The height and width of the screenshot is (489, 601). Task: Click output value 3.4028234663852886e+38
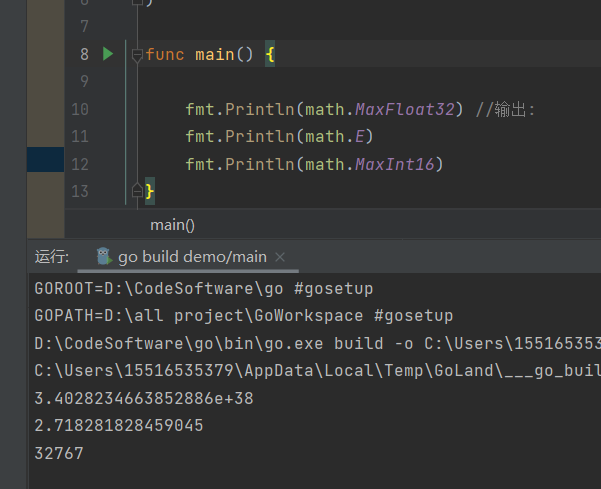coord(144,399)
